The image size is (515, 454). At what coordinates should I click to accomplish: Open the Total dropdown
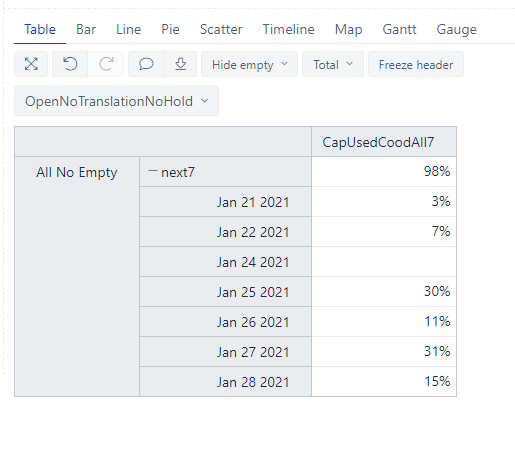pyautogui.click(x=333, y=64)
